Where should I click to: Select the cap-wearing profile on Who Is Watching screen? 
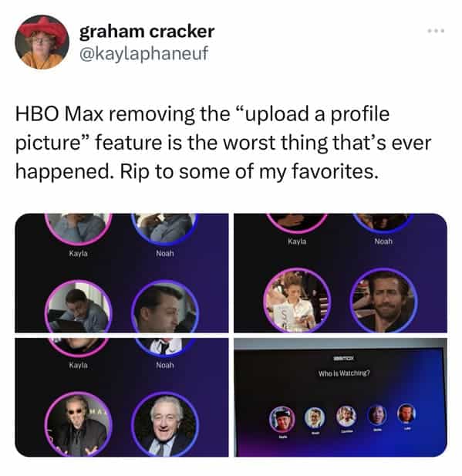coord(282,419)
